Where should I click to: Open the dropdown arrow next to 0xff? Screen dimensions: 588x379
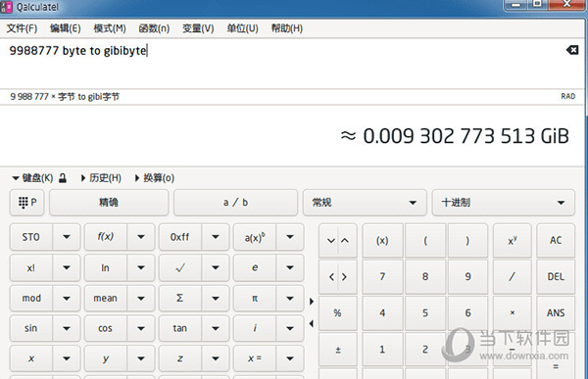point(216,237)
